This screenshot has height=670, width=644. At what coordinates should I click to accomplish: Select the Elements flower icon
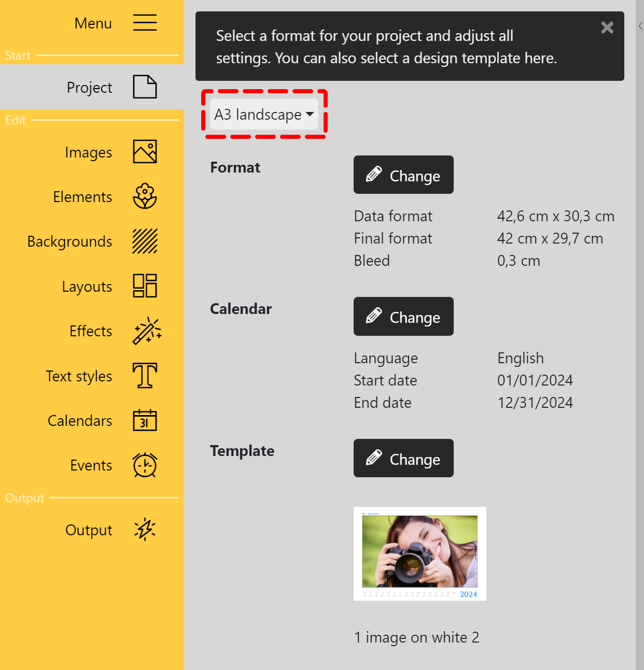[x=145, y=196]
